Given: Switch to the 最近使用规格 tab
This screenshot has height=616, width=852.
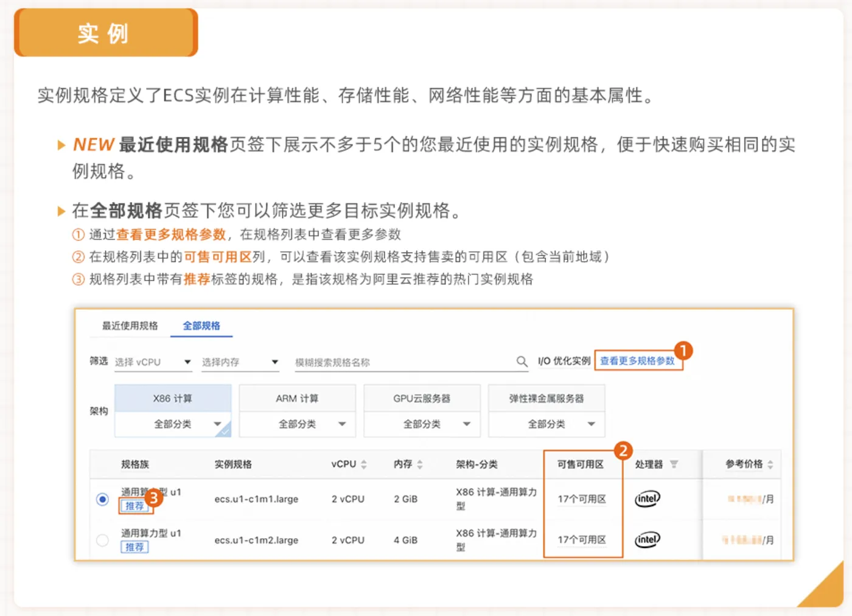Looking at the screenshot, I should 130,326.
